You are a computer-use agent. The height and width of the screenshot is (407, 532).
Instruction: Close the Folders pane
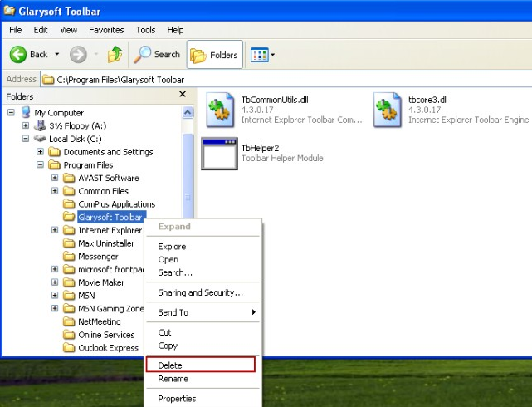[x=183, y=94]
